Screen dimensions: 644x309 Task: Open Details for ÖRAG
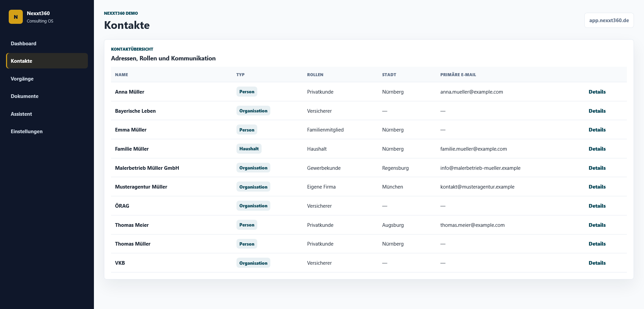tap(597, 206)
